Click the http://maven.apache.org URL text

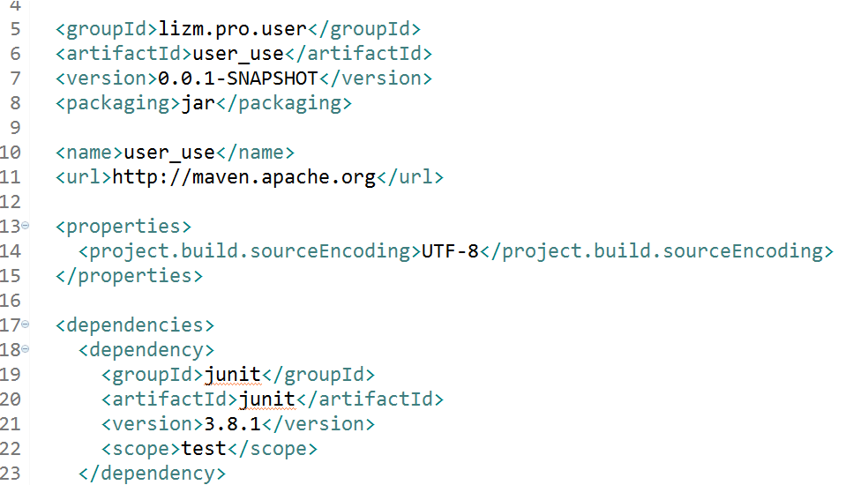click(244, 177)
